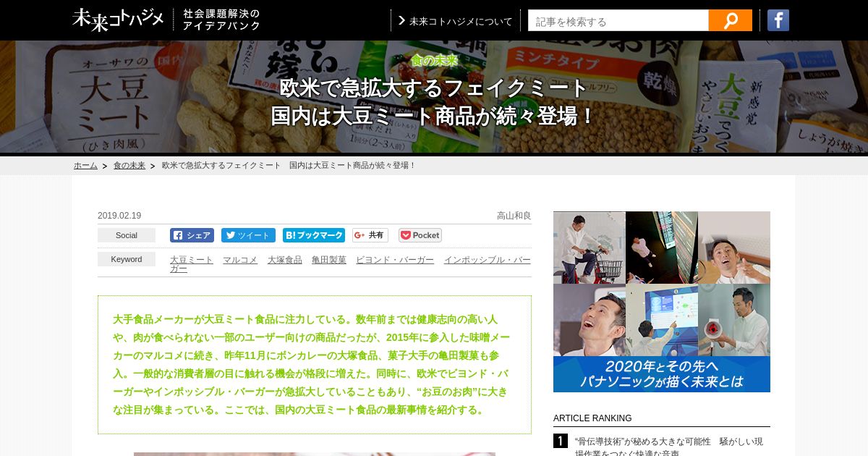This screenshot has height=456, width=868.
Task: Open 未来コトハジメについて link
Action: [x=456, y=21]
